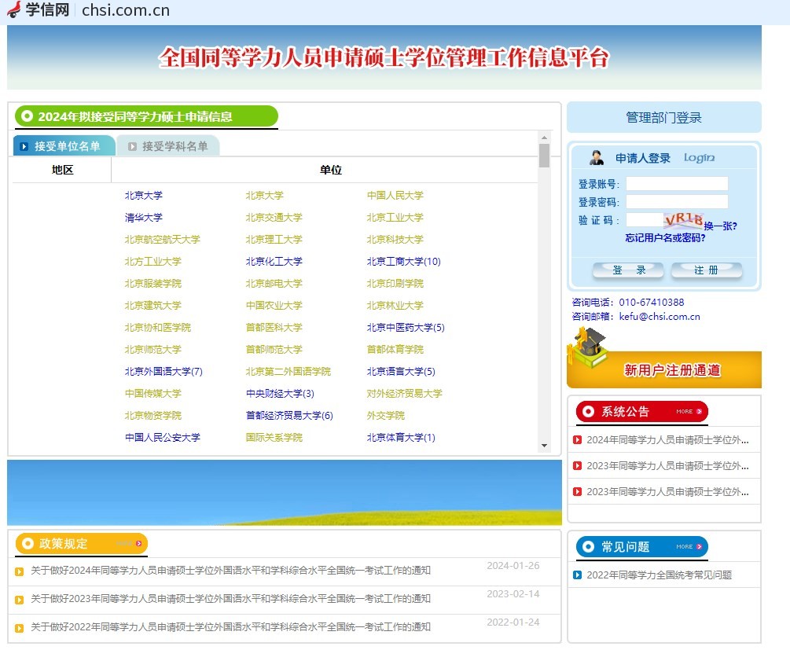
Task: Click the graduation cap registration icon
Action: 587,347
